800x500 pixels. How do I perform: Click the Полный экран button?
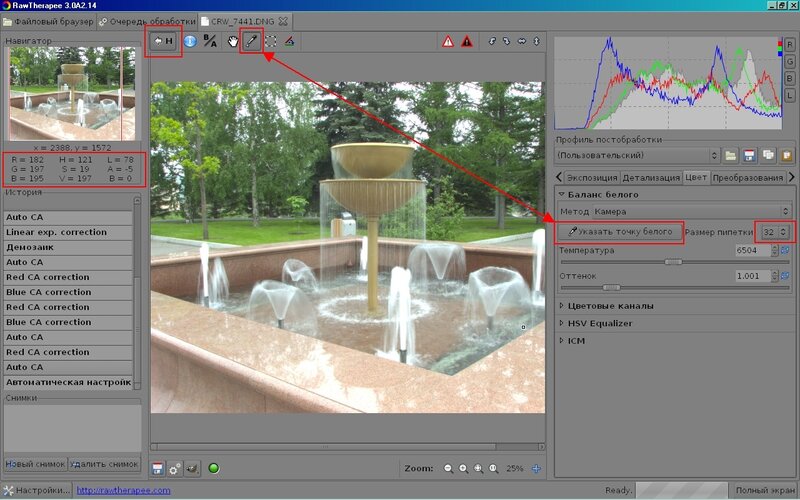click(x=765, y=490)
